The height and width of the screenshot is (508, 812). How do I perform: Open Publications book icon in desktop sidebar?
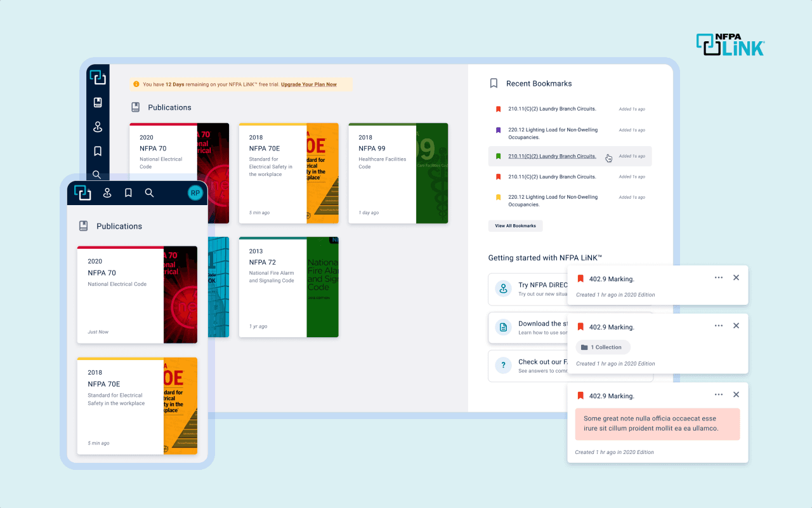(x=98, y=102)
